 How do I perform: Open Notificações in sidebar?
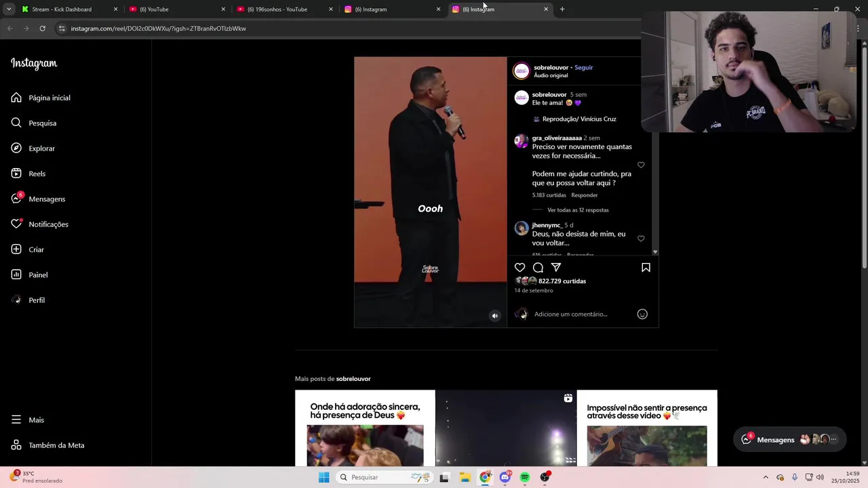tap(40, 224)
